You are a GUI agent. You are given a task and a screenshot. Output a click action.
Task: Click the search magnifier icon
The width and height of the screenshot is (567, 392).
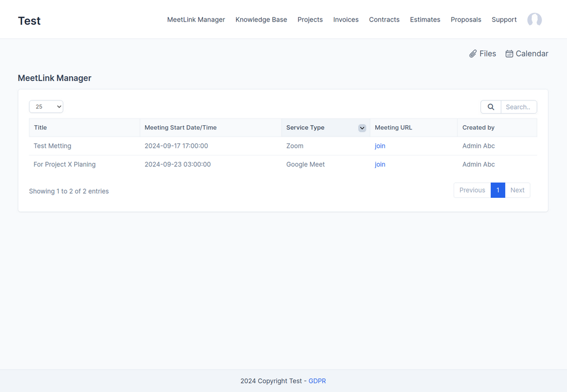(x=490, y=107)
